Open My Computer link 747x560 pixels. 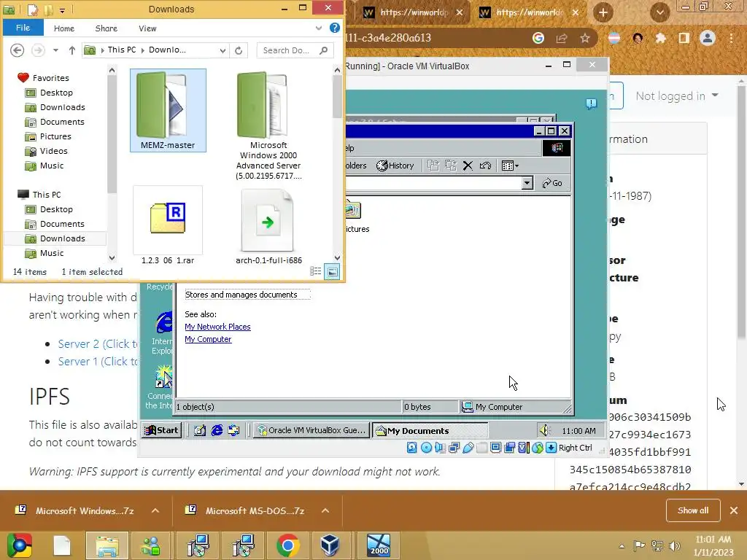coord(208,339)
